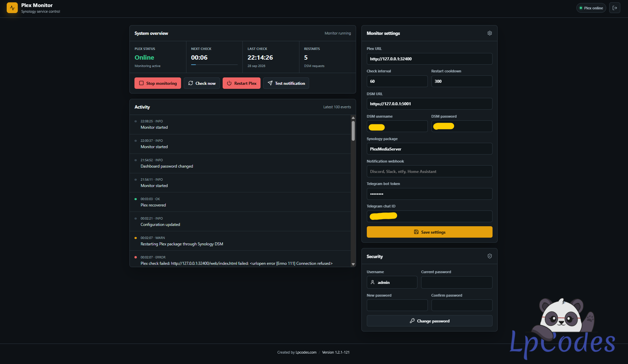Select the 22:08:25 Monitor started event

(240, 124)
